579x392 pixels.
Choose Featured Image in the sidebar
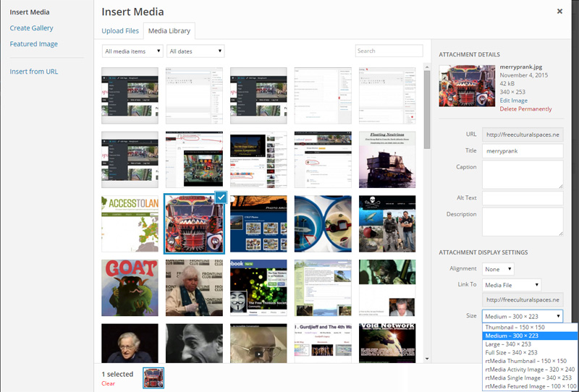coord(34,44)
